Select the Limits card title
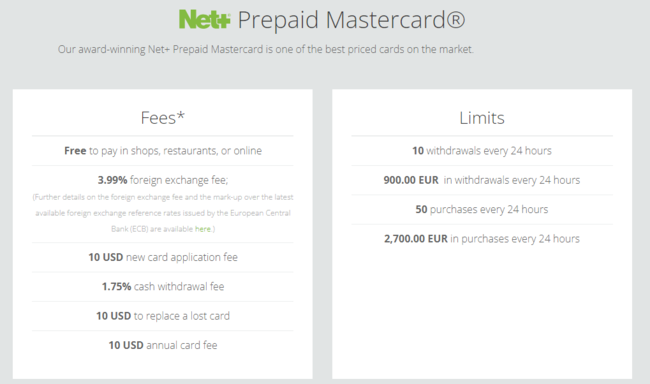Screen dimensions: 650x384 [482, 118]
